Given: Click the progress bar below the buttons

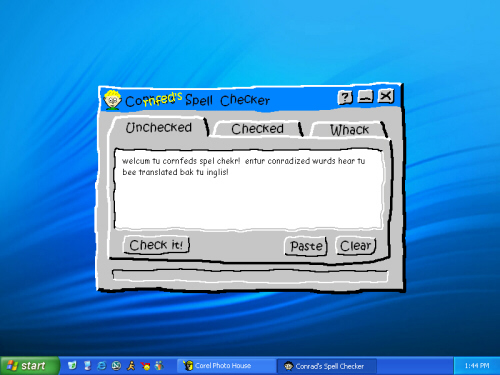Looking at the screenshot, I should [x=250, y=275].
